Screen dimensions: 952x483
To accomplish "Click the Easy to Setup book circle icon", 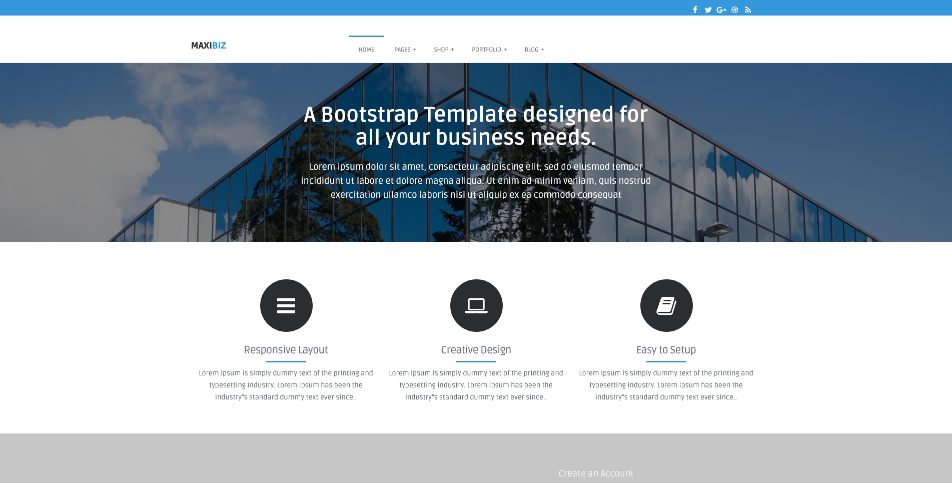I will click(666, 305).
